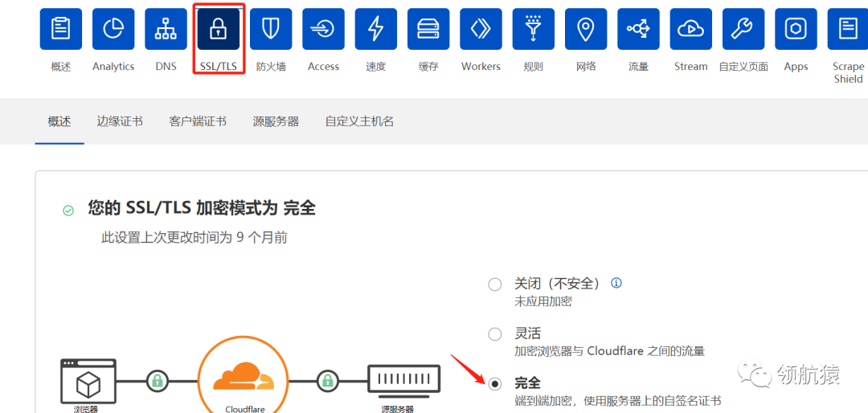Open the DNS network icon
Image resolution: width=868 pixels, height=413 pixels.
click(166, 29)
